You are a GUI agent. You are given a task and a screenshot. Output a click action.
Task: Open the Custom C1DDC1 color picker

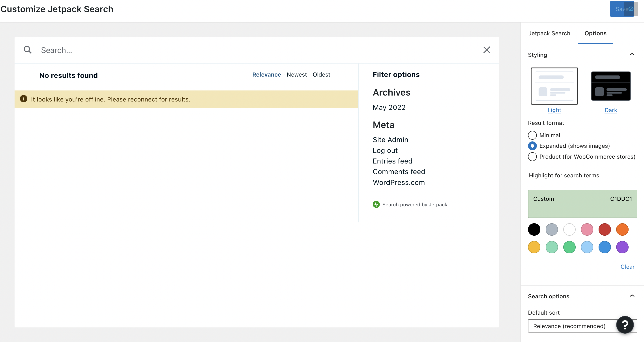pyautogui.click(x=582, y=204)
